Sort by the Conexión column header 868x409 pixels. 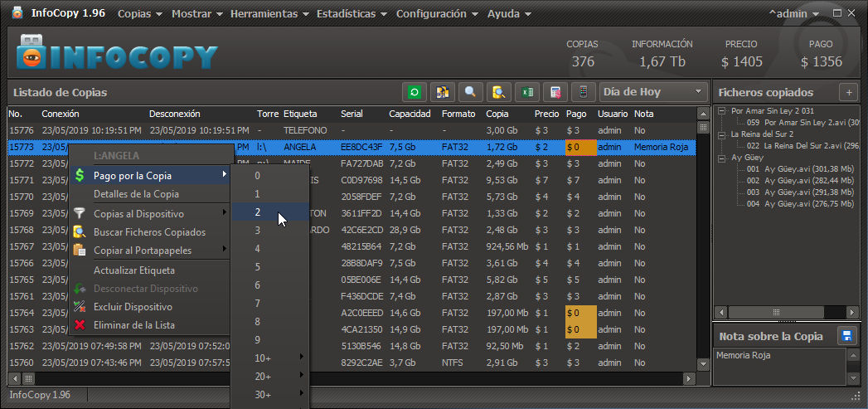[61, 114]
